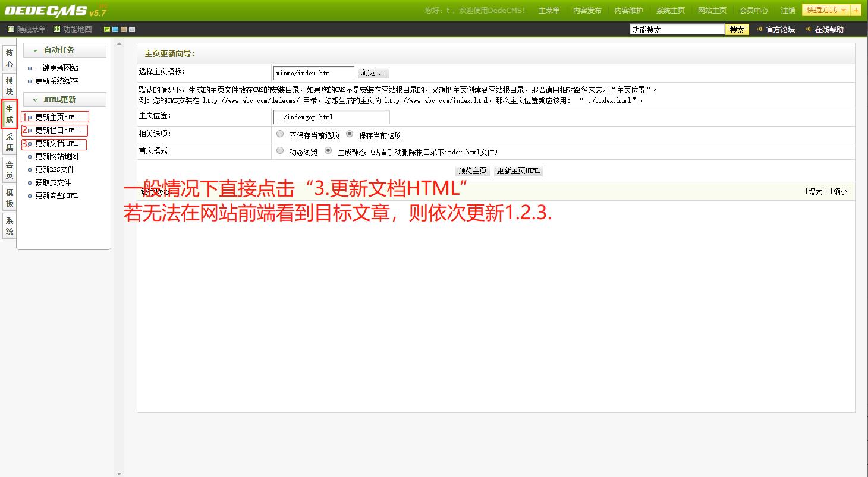Select 不保存当前选项 radio button
The height and width of the screenshot is (477, 868).
point(280,134)
